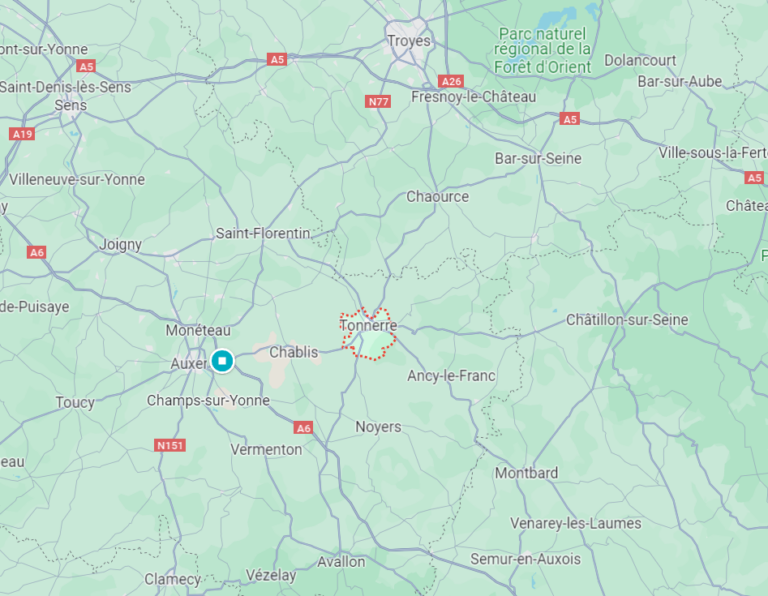Select the Saint-Florentin label
Image resolution: width=768 pixels, height=596 pixels.
(x=263, y=233)
